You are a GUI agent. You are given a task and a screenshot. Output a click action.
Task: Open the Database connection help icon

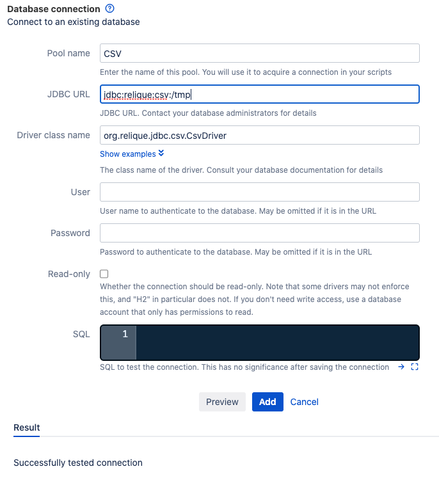[110, 8]
